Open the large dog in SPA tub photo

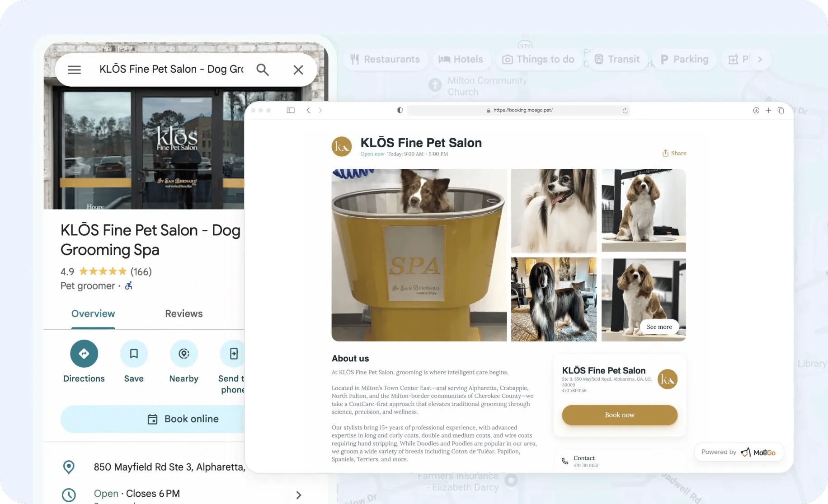coord(419,255)
